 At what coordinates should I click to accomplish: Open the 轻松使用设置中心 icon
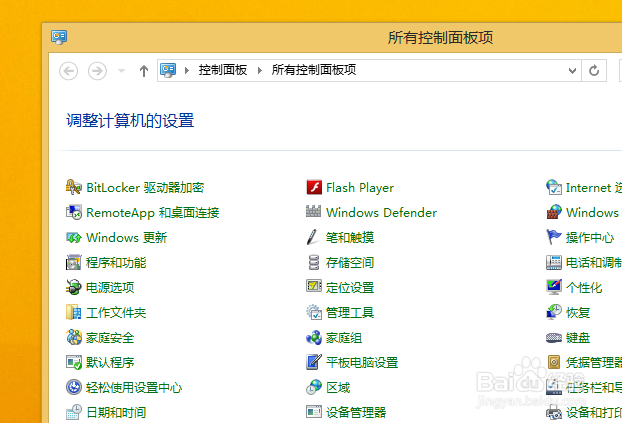[74, 387]
